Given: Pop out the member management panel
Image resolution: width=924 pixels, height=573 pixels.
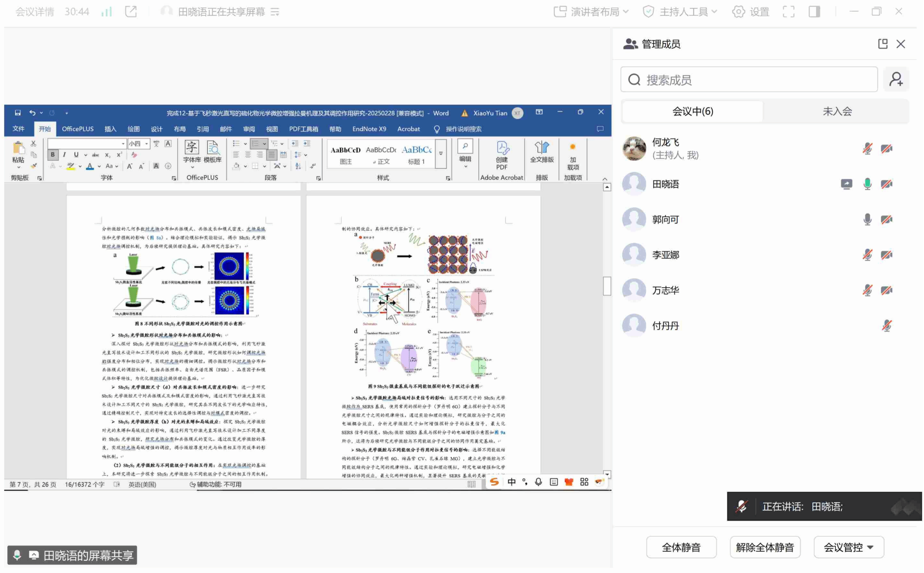Looking at the screenshot, I should click(882, 44).
